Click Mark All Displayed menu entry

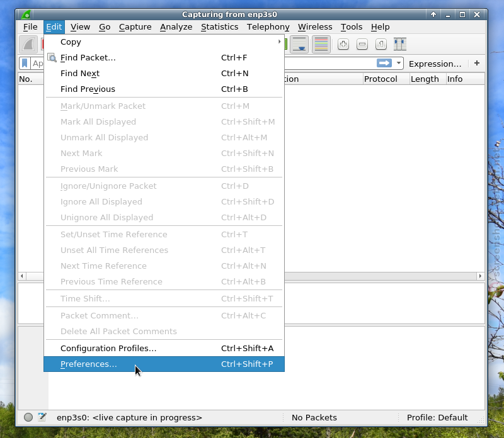(164, 121)
